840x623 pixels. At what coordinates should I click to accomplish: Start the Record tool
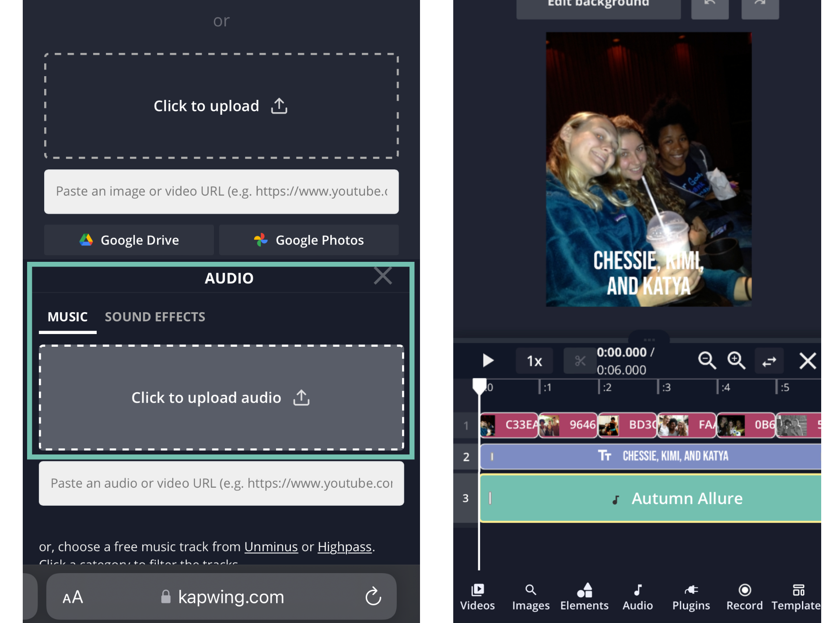(x=744, y=597)
